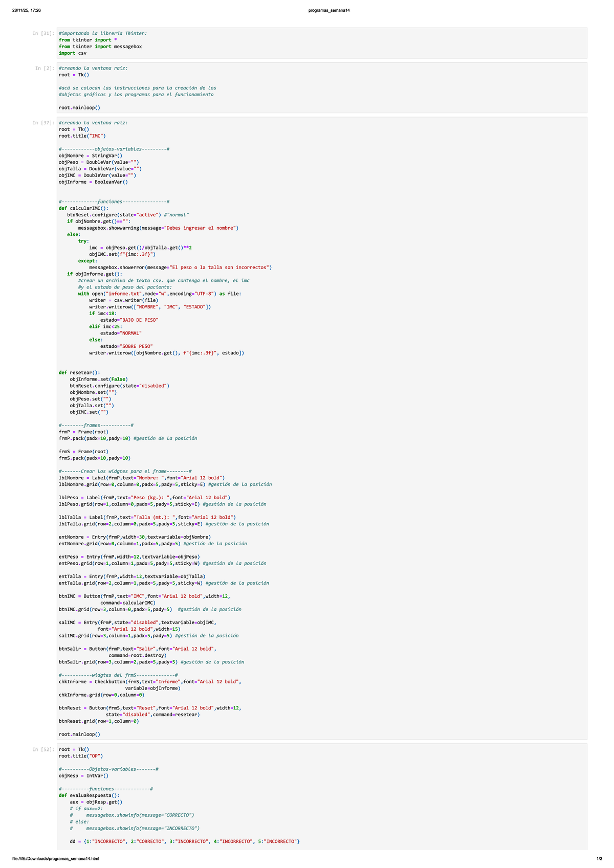Click the 'def resetear():' definition line
The height and width of the screenshot is (868, 614).
click(79, 372)
